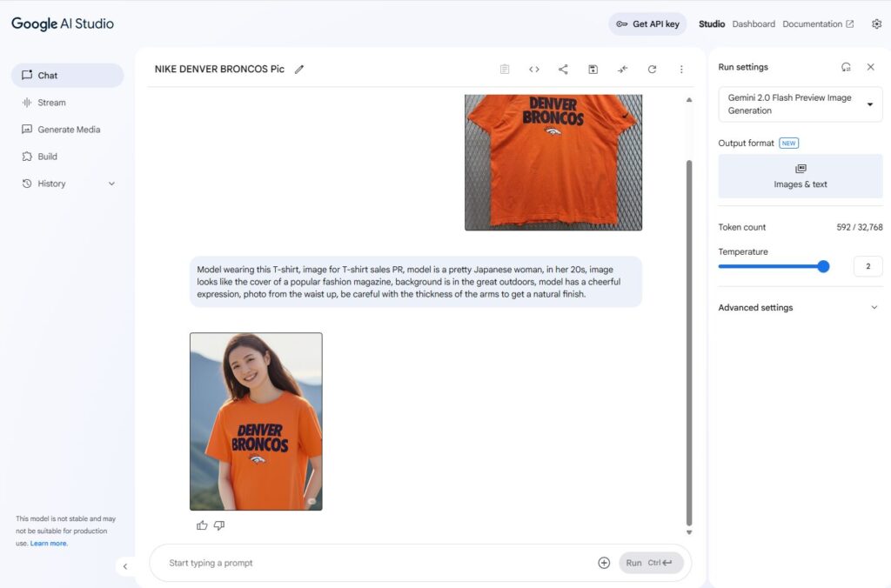
Task: Open the Gemini model selection dropdown
Action: (801, 104)
